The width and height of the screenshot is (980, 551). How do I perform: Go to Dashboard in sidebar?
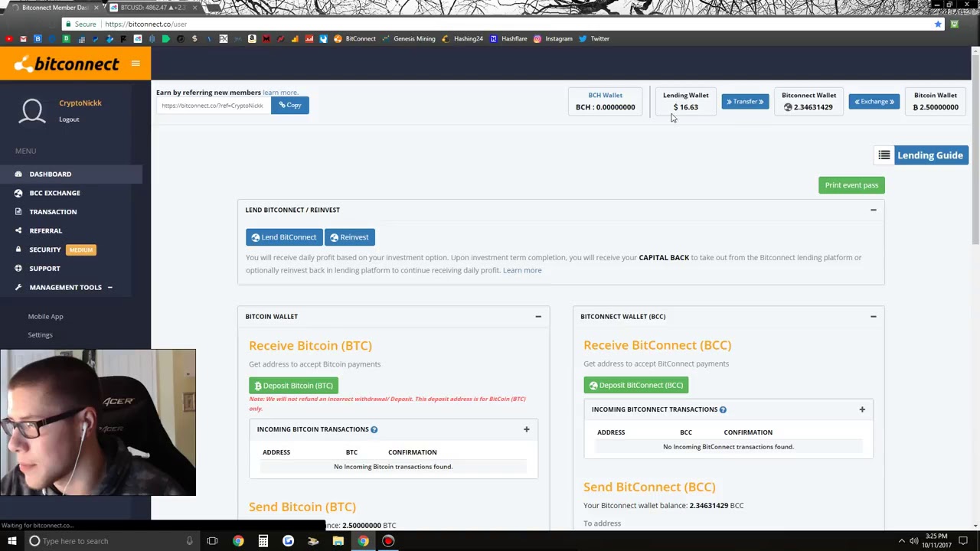[70, 174]
